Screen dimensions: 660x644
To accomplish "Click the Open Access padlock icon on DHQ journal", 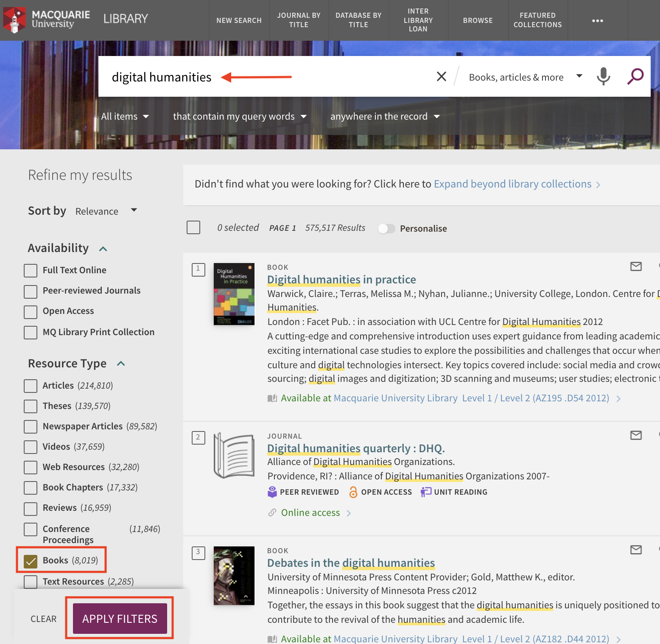I will point(353,492).
